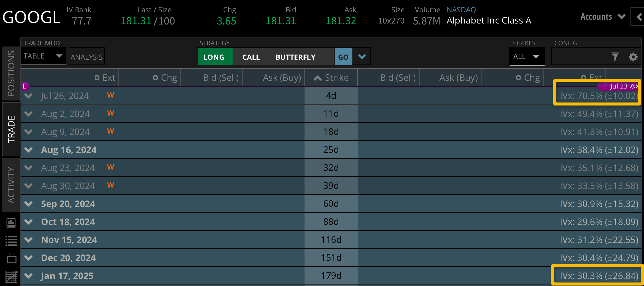
Task: Collapse the panel with the top-right arrow
Action: pos(638,17)
